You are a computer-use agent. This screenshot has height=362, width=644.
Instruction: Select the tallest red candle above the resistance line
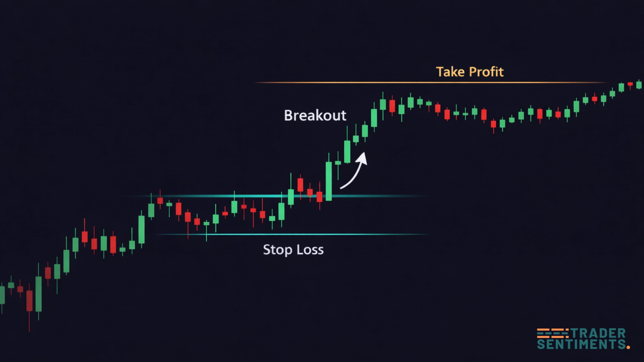[x=300, y=185]
